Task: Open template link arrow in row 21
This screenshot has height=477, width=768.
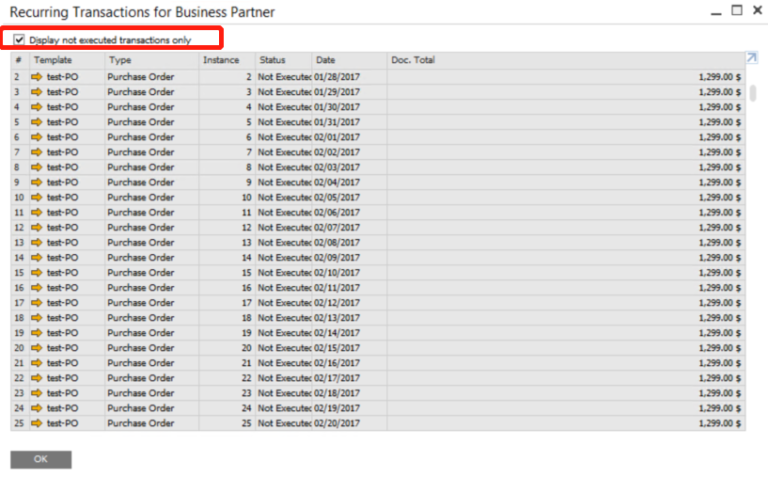Action: click(x=38, y=363)
